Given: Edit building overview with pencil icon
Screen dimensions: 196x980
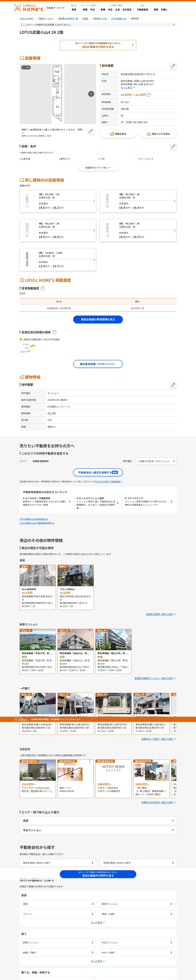Looking at the screenshot, I should point(173,385).
